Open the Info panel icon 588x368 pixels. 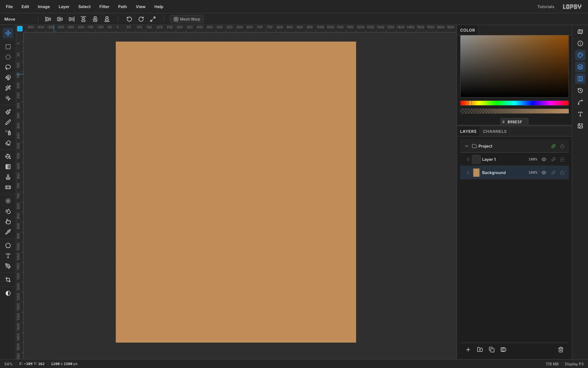coord(580,43)
